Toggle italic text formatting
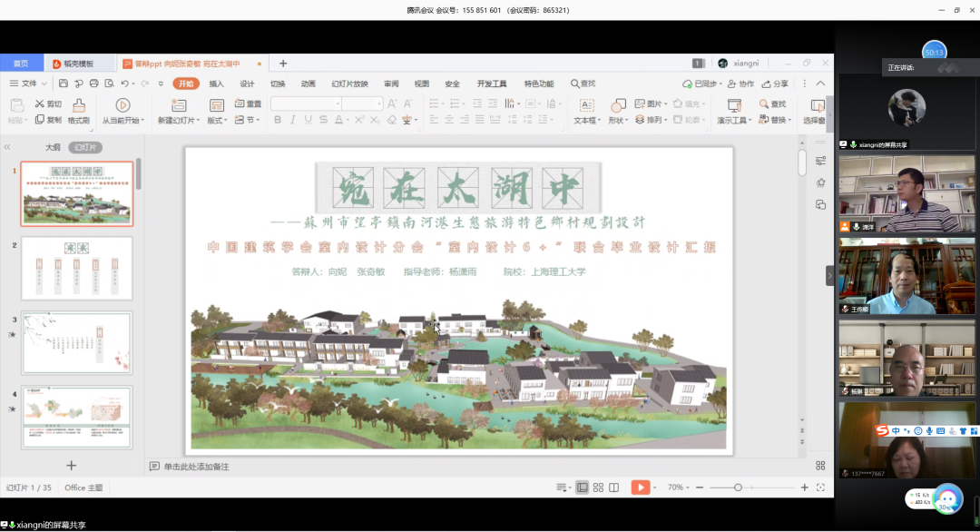Screen dimensions: 980x532 292,120
